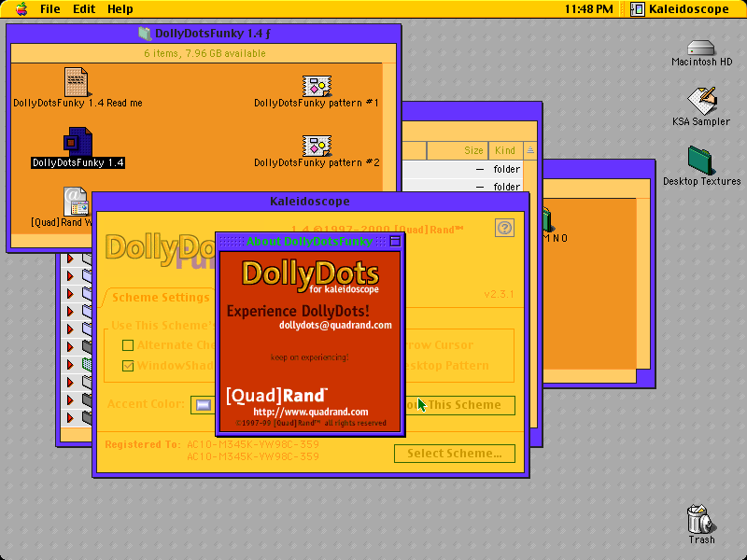Click the 'Experience DollyDots!' heading
The width and height of the screenshot is (747, 560).
(x=298, y=312)
